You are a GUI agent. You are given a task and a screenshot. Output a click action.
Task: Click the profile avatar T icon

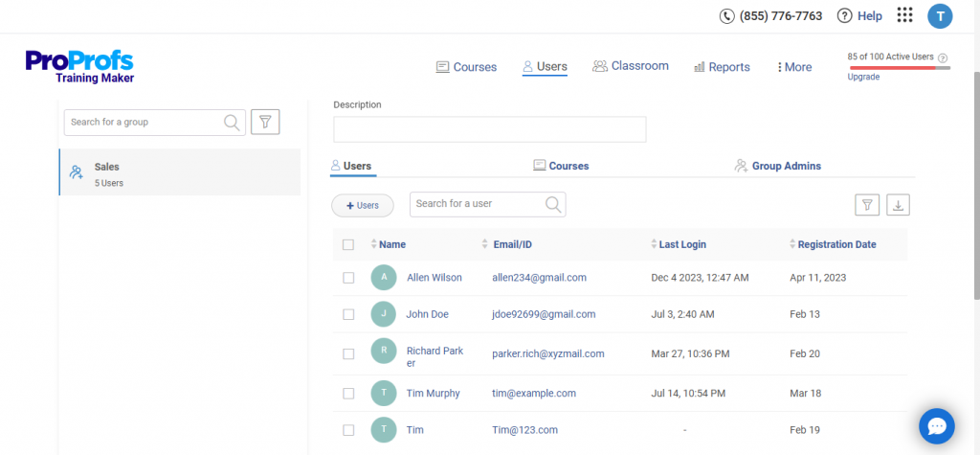(x=940, y=15)
